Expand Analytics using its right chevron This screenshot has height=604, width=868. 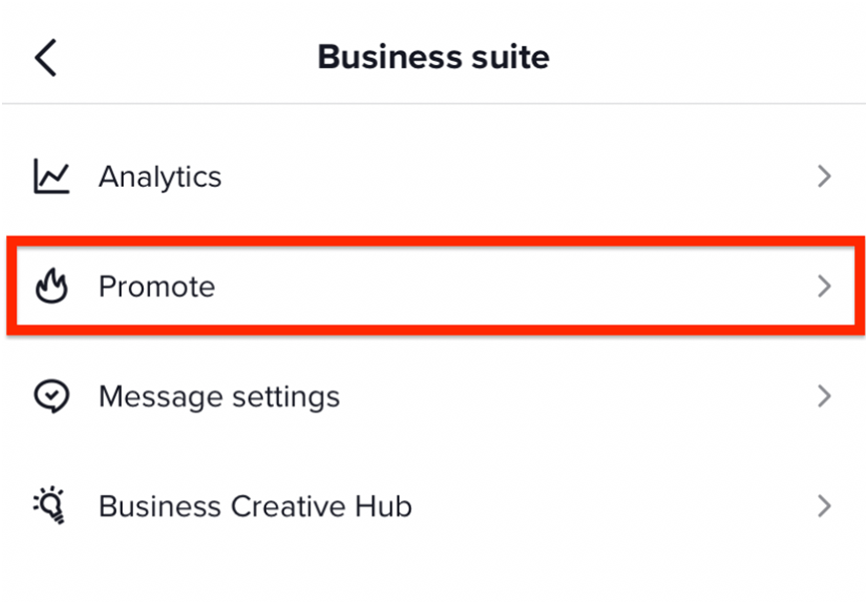tap(824, 177)
